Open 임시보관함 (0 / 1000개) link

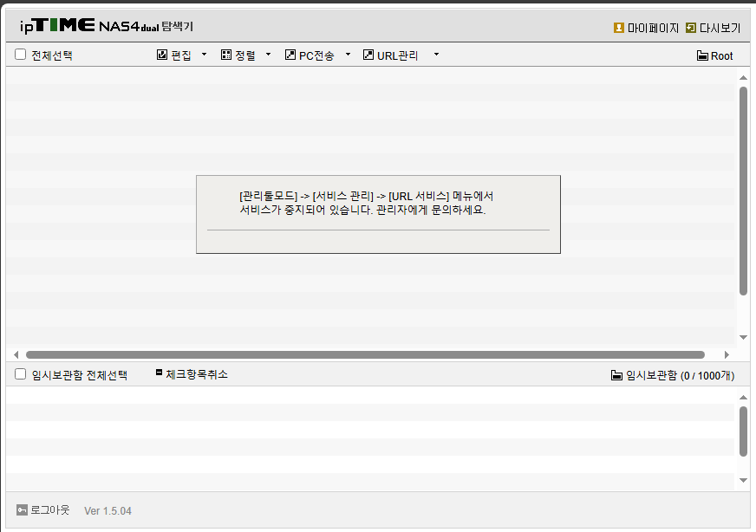(x=681, y=375)
